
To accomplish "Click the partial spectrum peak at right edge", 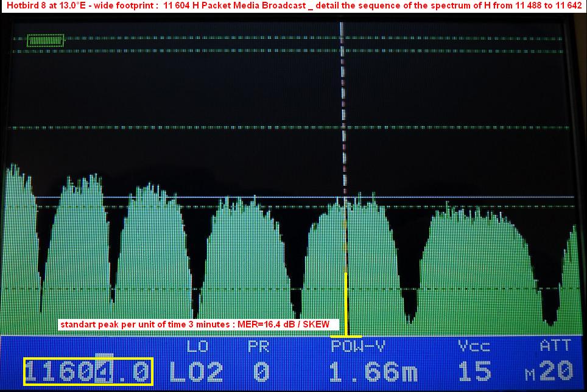I will pos(571,274).
